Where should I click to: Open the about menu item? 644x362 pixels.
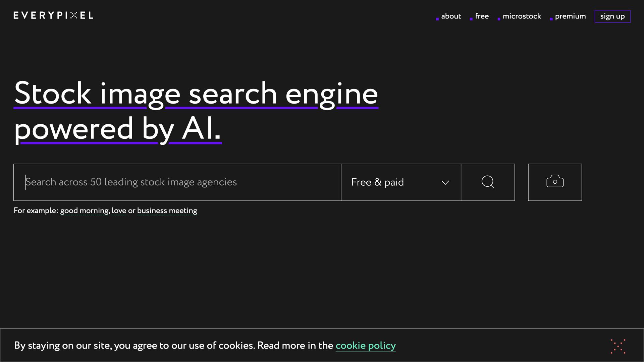coord(451,16)
